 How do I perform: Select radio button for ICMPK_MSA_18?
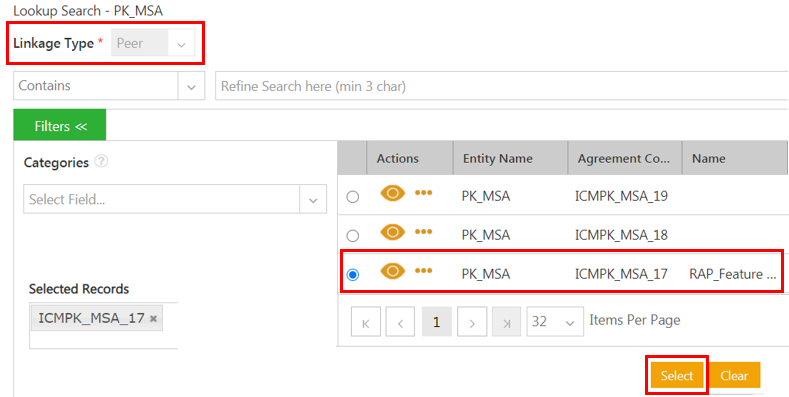click(353, 235)
